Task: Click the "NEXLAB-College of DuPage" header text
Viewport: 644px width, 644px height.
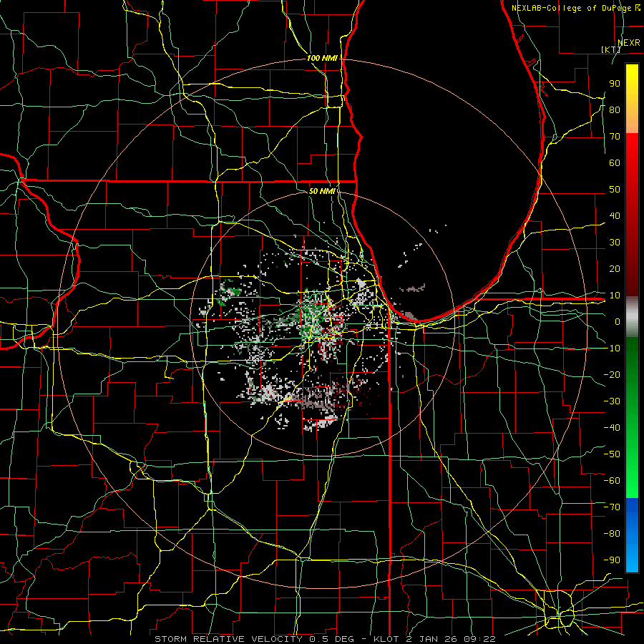Action: click(572, 8)
